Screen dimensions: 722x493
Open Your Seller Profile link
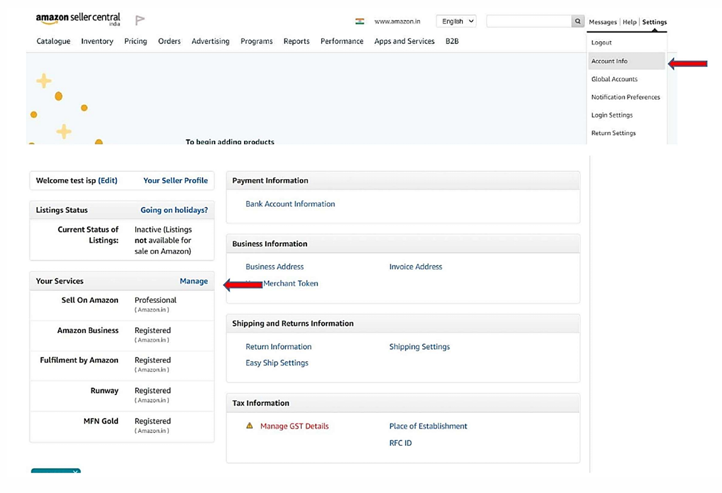(175, 181)
